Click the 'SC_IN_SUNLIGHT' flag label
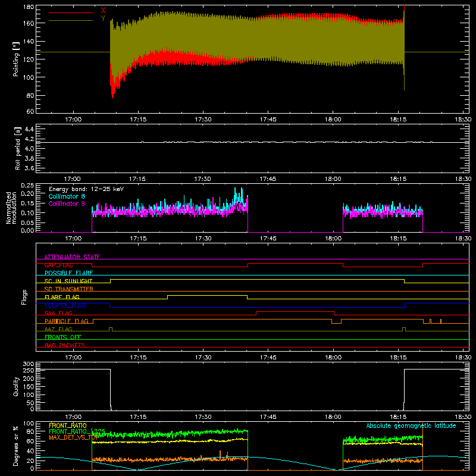 click(68, 281)
